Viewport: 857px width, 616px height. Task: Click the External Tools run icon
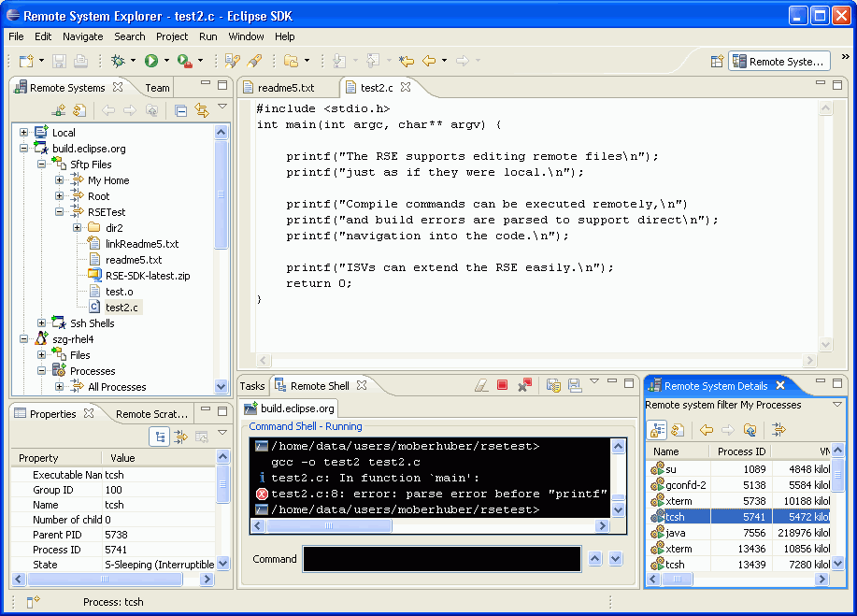[x=185, y=61]
